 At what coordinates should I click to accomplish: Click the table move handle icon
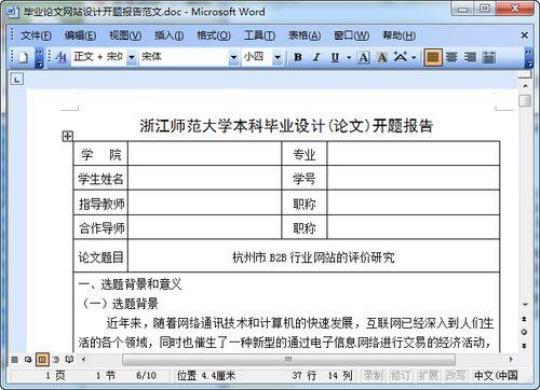[x=67, y=136]
